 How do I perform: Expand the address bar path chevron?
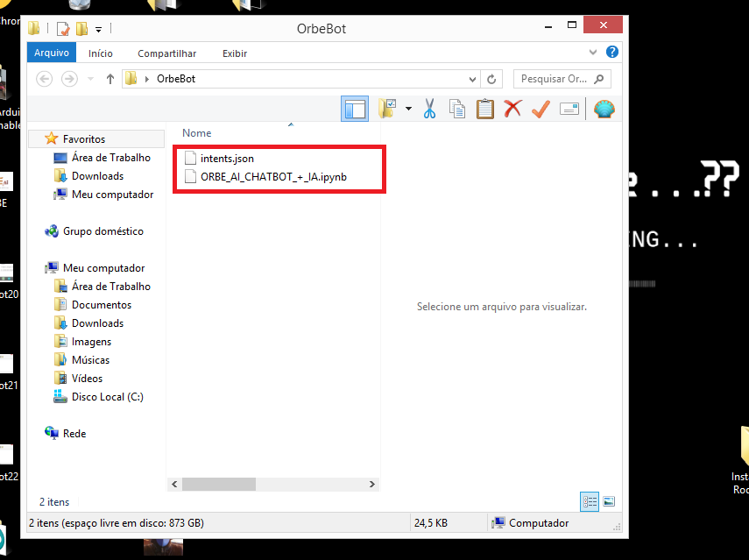tap(146, 79)
